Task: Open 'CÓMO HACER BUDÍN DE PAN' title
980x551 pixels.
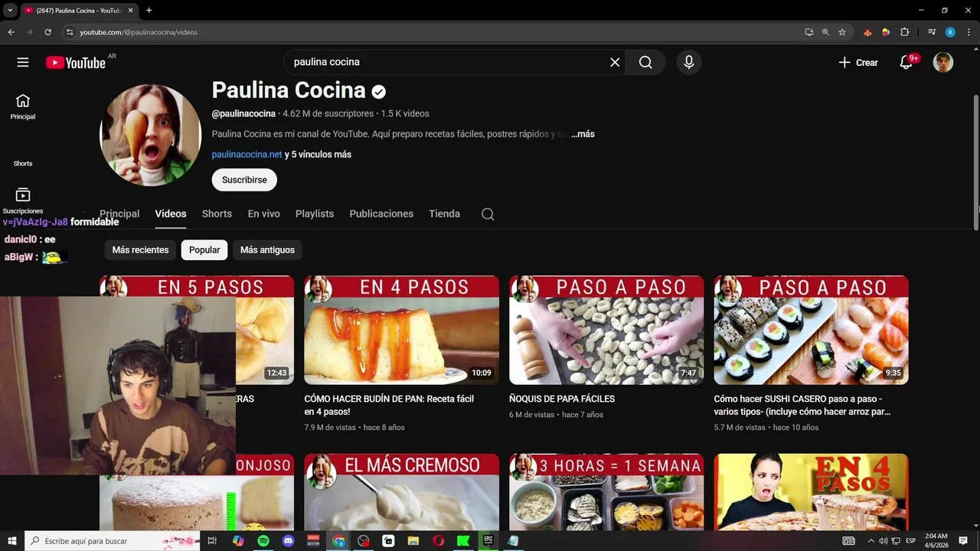Action: pyautogui.click(x=389, y=405)
